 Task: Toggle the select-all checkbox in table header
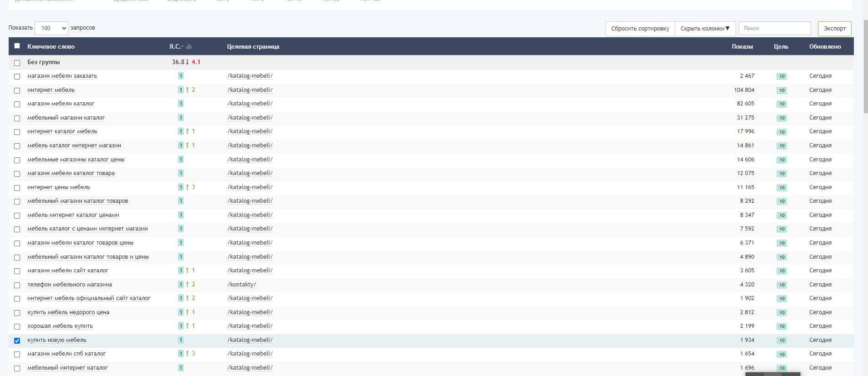[x=17, y=46]
